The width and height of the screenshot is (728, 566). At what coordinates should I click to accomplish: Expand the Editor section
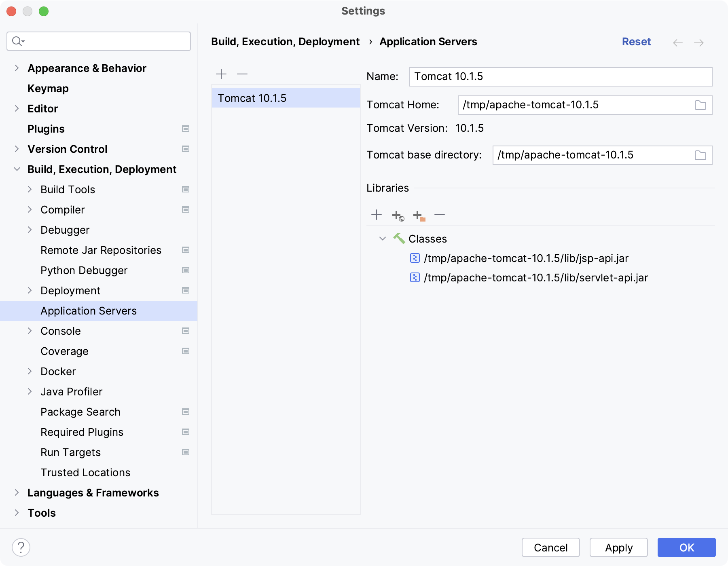tap(17, 108)
